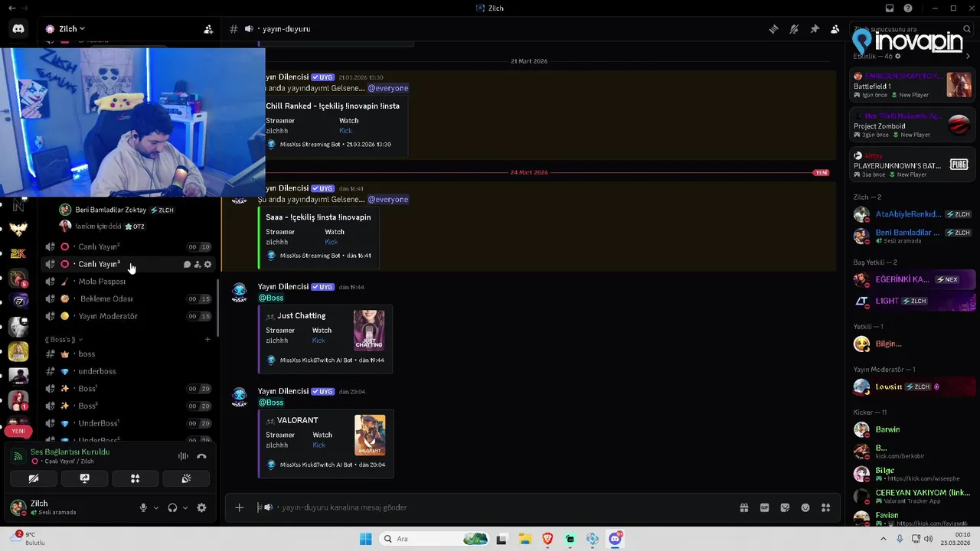Open Brave browser from taskbar
Viewport: 980px width, 551px height.
click(547, 539)
